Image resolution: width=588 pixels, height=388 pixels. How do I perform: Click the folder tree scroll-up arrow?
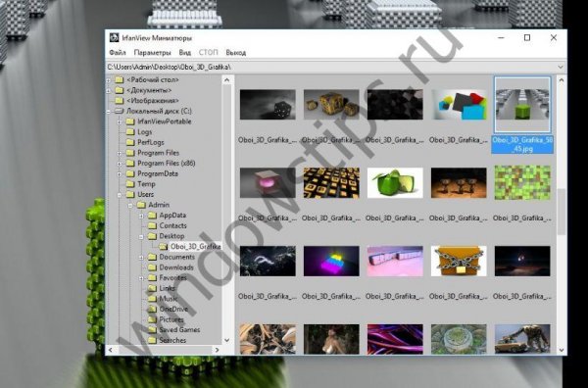point(227,80)
